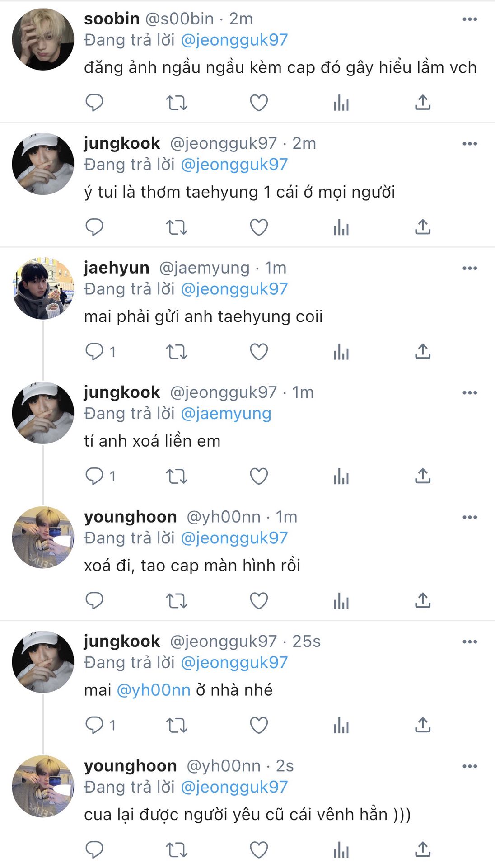Share jungkook's tweet mentioning @yh00nn
The image size is (495, 868).
click(x=423, y=725)
